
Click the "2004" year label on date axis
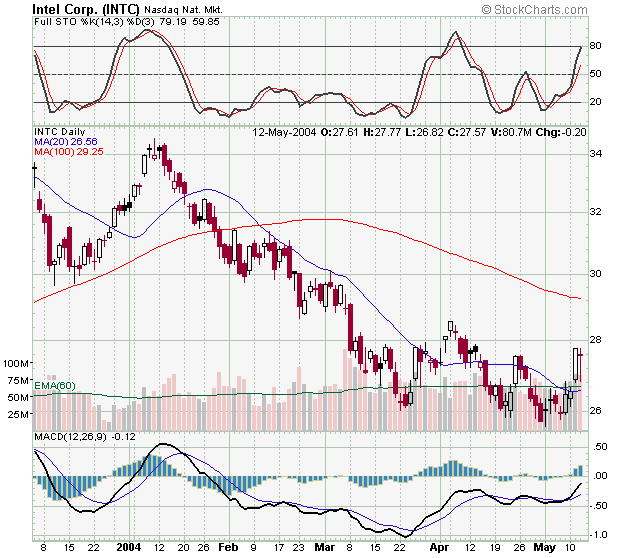coord(129,547)
